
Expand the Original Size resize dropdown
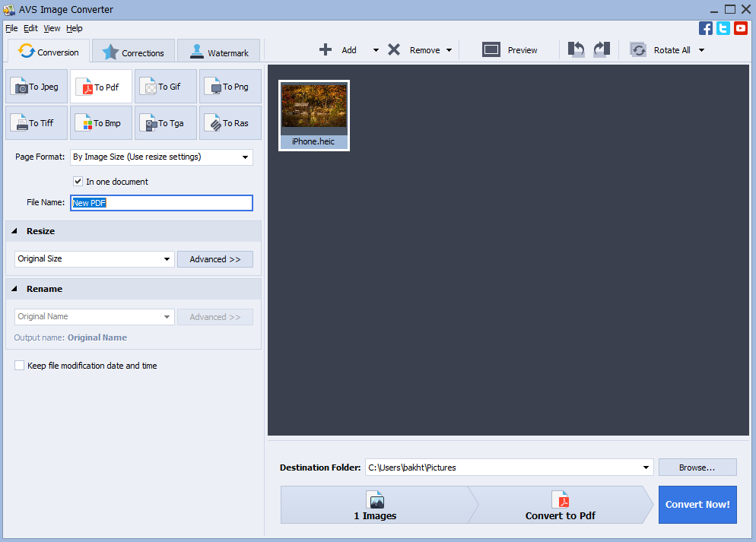[167, 259]
